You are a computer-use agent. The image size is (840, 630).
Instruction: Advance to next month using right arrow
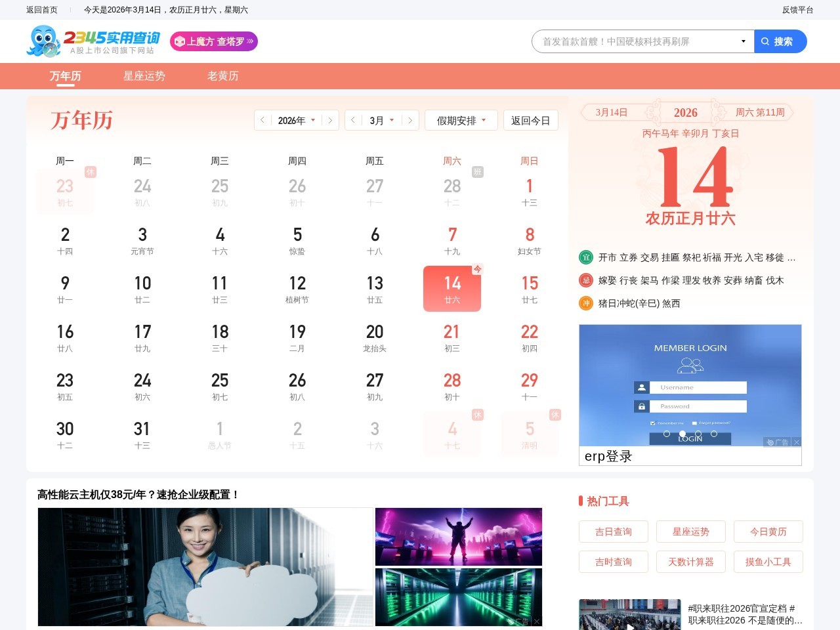(x=410, y=120)
